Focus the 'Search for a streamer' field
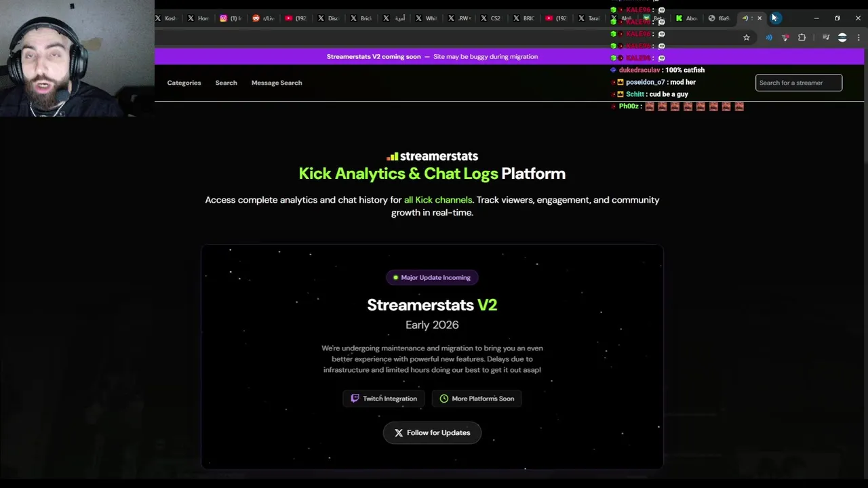 [x=799, y=83]
